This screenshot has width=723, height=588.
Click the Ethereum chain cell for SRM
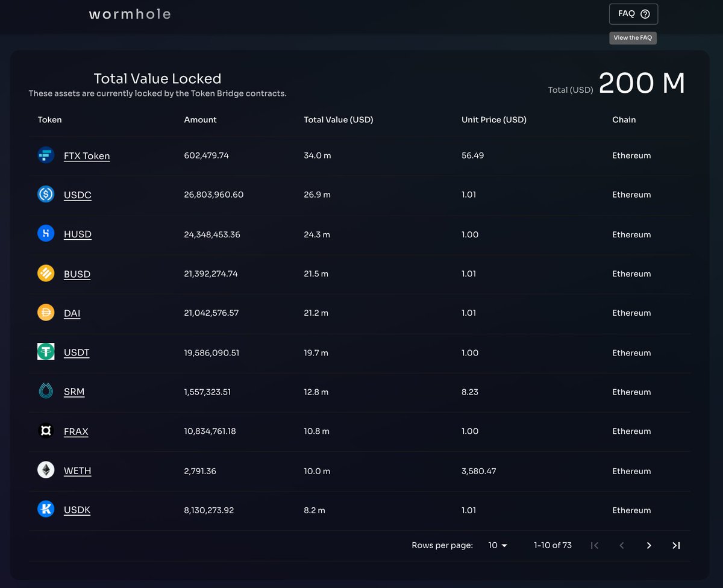tap(631, 392)
